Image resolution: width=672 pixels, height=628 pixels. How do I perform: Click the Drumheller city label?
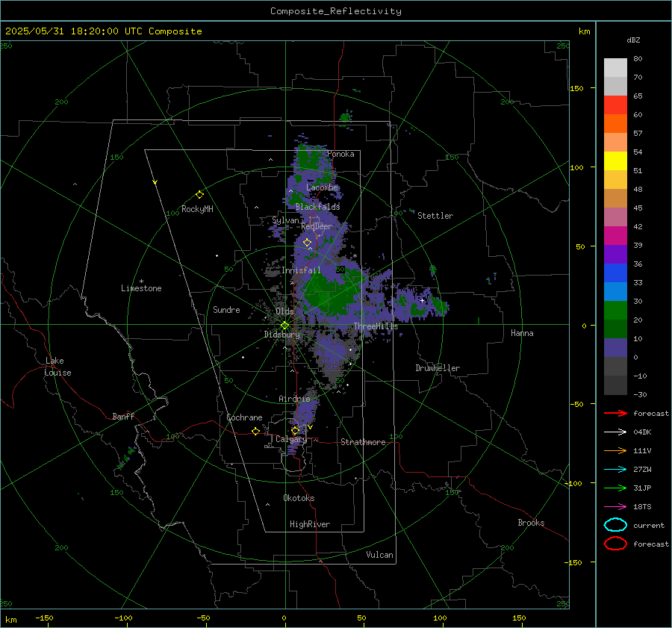pos(438,368)
